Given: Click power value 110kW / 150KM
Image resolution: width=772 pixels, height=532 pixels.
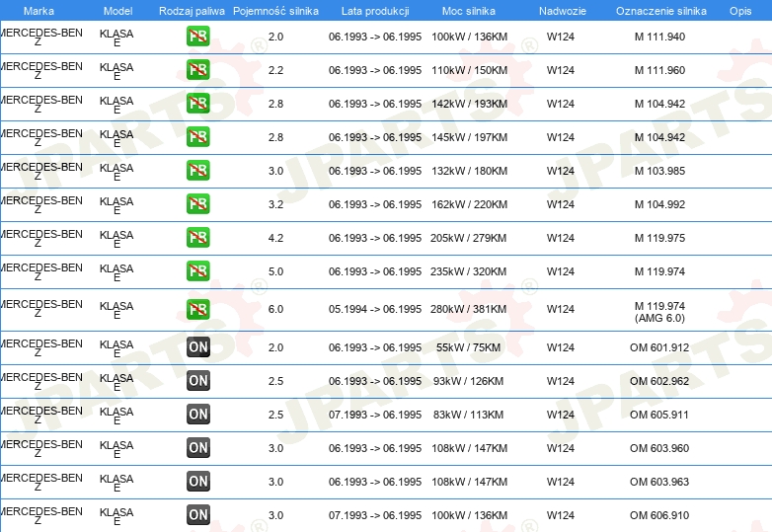Looking at the screenshot, I should point(469,70).
